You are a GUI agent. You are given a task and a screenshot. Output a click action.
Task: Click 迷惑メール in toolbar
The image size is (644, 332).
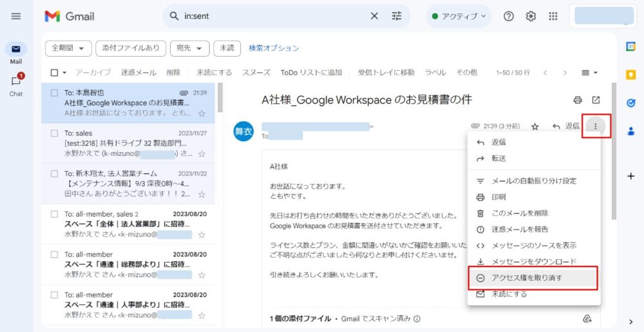138,73
